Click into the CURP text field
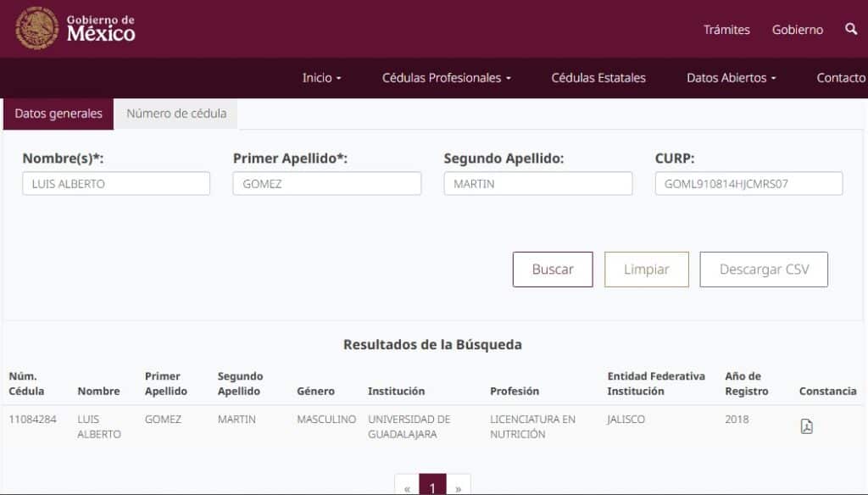 (748, 184)
